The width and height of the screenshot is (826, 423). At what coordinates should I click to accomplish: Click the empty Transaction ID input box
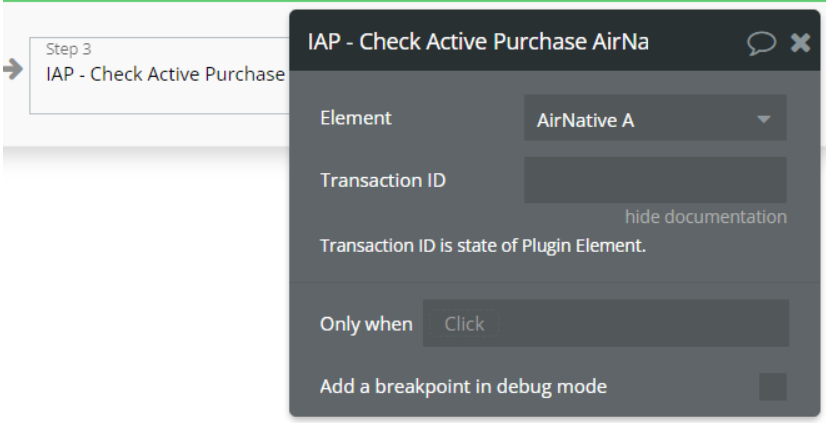tap(655, 180)
